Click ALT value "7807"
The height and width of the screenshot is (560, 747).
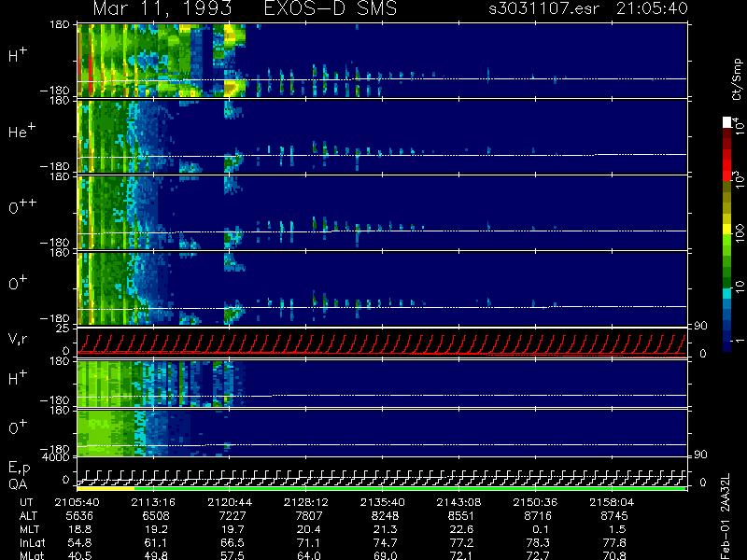coord(309,516)
